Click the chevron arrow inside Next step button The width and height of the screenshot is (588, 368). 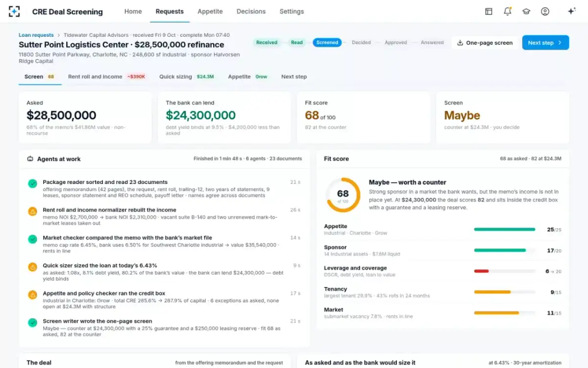click(560, 43)
